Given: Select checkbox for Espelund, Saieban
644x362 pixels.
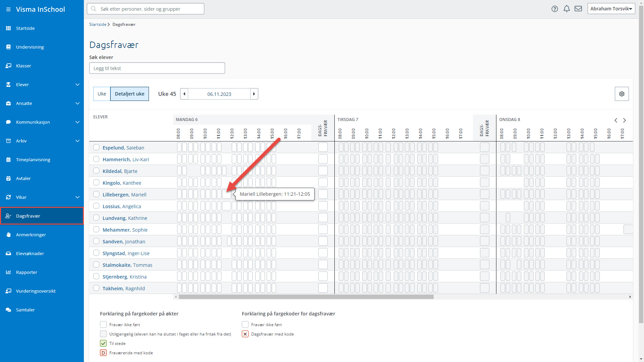Looking at the screenshot, I should tap(96, 147).
